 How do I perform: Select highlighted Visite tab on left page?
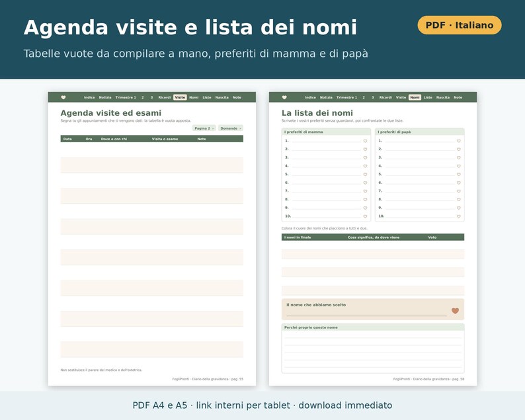pos(180,97)
